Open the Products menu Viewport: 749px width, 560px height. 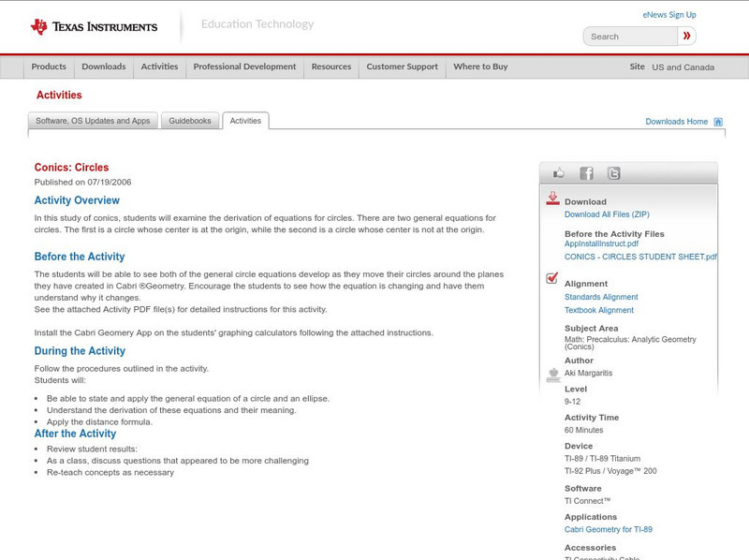click(49, 66)
